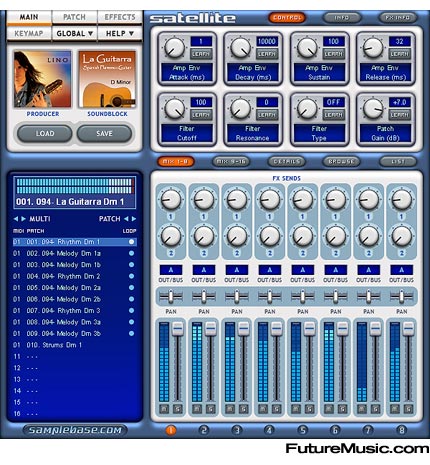Image resolution: width=430 pixels, height=465 pixels.
Task: Open OUT/BUS selector on channel 8
Action: 402,270
